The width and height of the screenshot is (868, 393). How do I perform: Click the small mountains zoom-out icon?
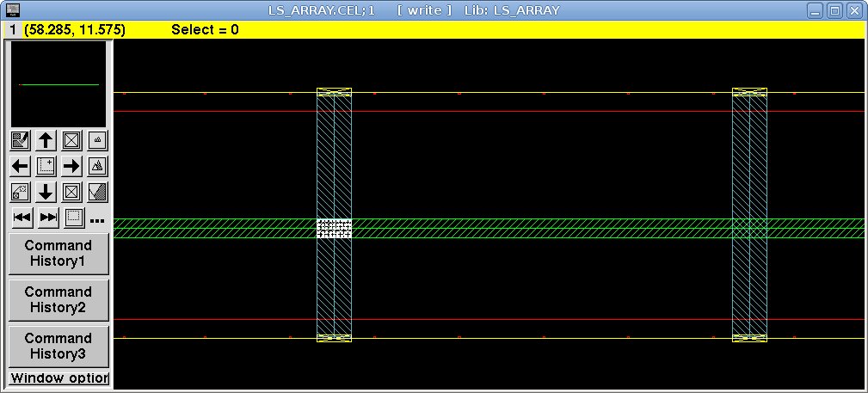point(98,140)
